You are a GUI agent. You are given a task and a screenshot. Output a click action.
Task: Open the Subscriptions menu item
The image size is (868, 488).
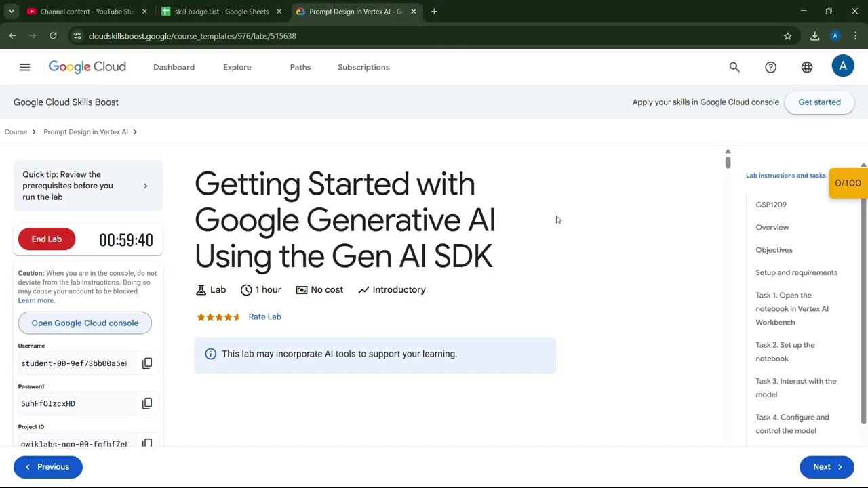coord(363,67)
